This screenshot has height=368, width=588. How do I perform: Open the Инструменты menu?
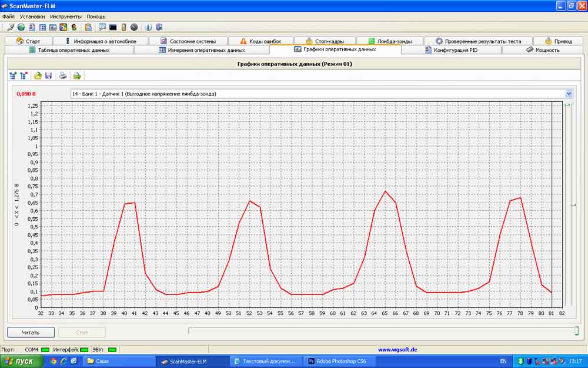coord(66,16)
